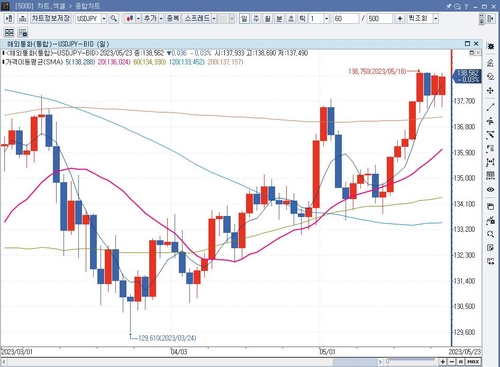Click the 129,610(2023/03/24) low price label

(x=167, y=338)
